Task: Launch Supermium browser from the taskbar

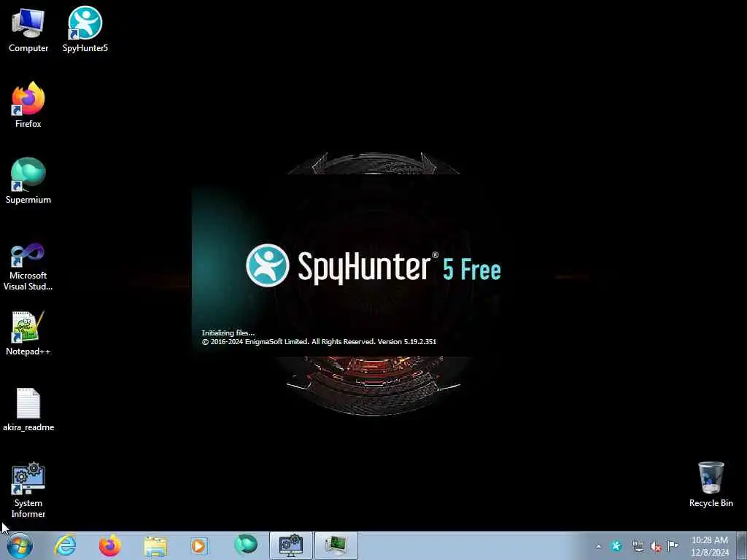Action: [246, 545]
